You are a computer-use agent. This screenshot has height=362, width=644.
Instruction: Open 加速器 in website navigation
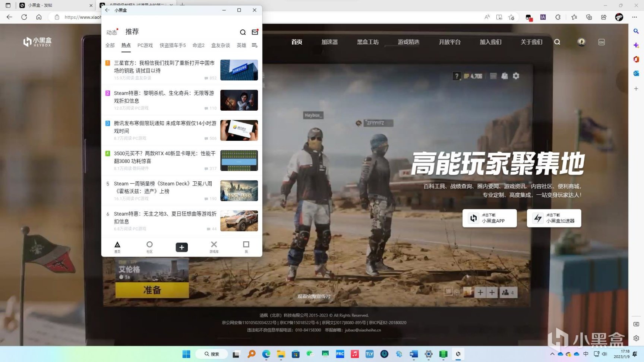(329, 42)
